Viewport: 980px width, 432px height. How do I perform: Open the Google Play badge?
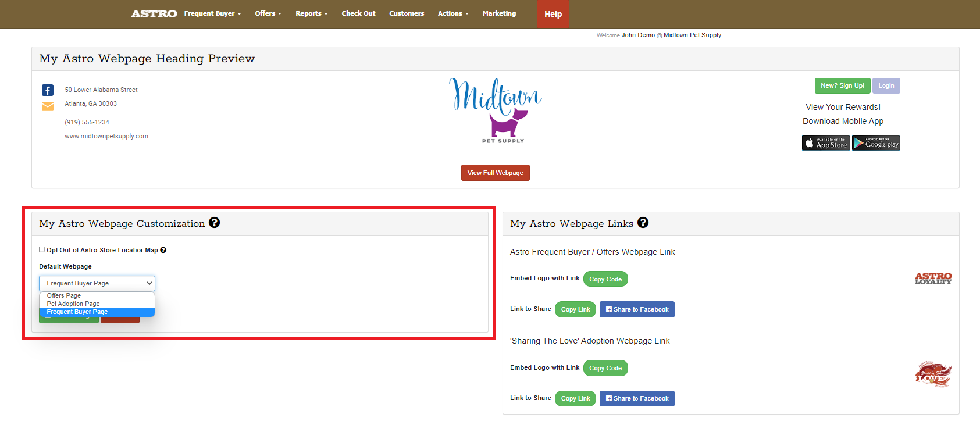876,143
